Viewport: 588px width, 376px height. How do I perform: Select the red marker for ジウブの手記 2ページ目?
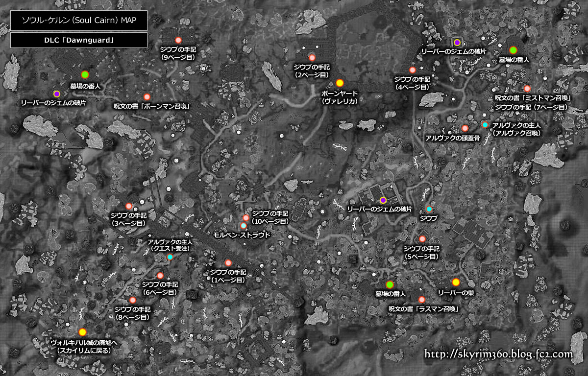[x=312, y=58]
